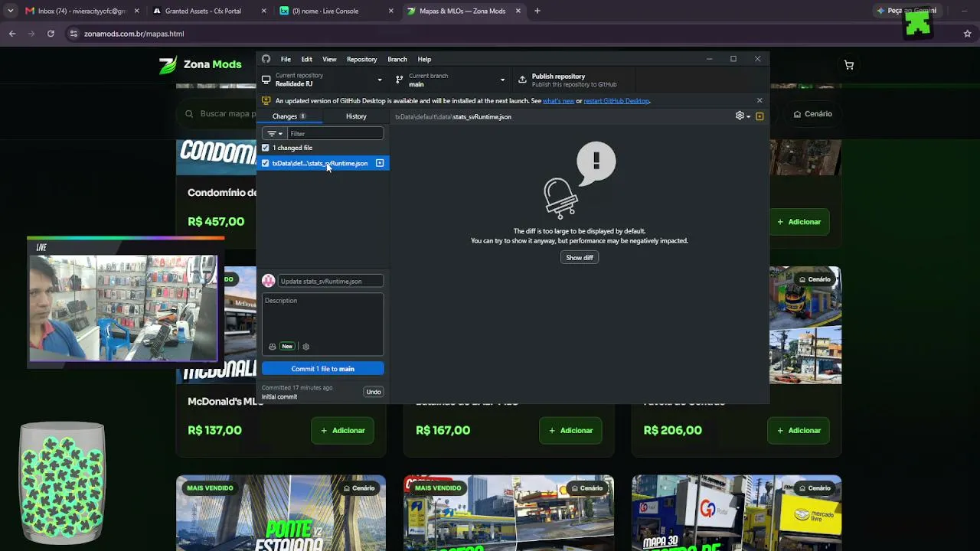
Task: Uncheck the stats_svRuntime.json file checkbox
Action: click(266, 163)
